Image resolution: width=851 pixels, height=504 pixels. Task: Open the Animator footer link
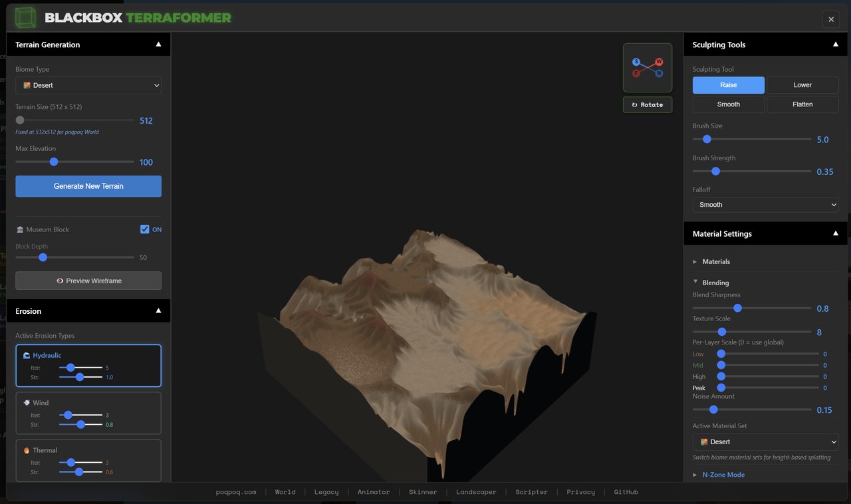(374, 492)
